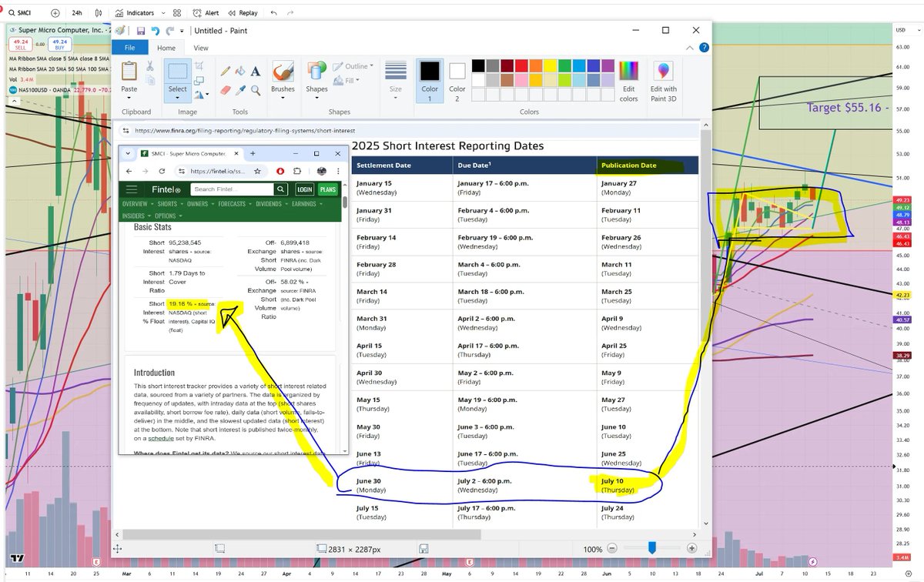Click the TradingView undo arrow
Screen dimensions: 924x582
(274, 13)
